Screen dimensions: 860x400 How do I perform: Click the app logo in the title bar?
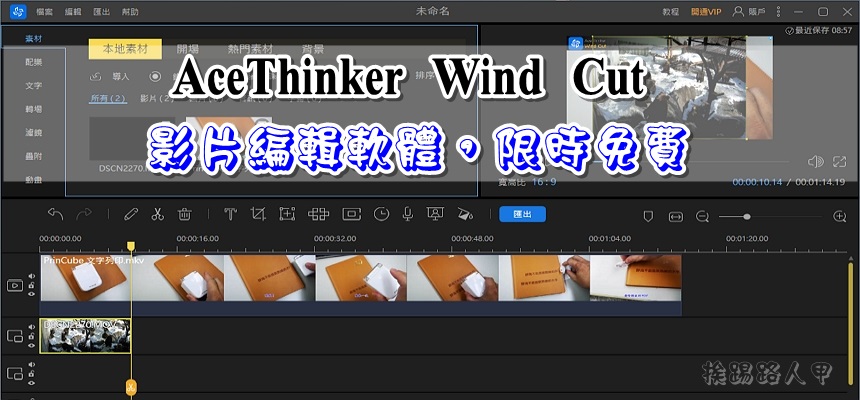[x=18, y=12]
